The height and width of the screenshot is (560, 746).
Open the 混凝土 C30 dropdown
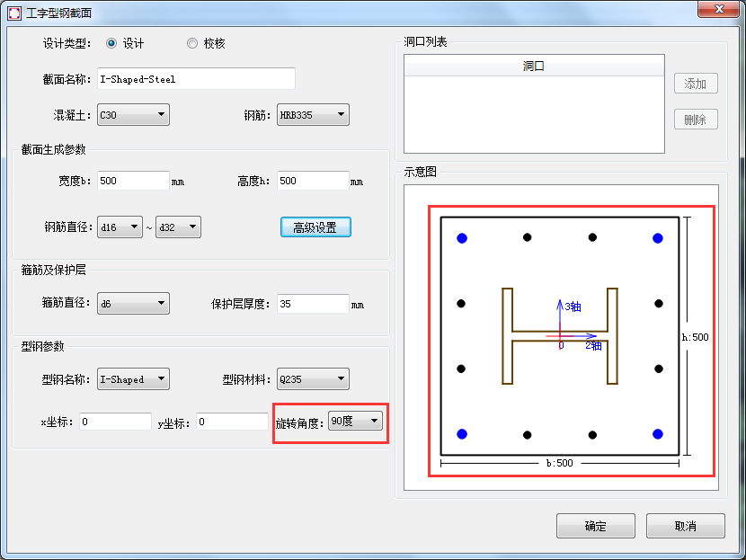133,115
